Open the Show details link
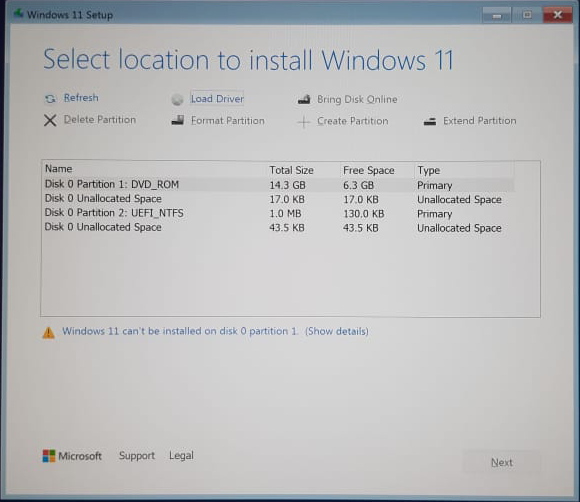This screenshot has height=502, width=580. pos(337,331)
